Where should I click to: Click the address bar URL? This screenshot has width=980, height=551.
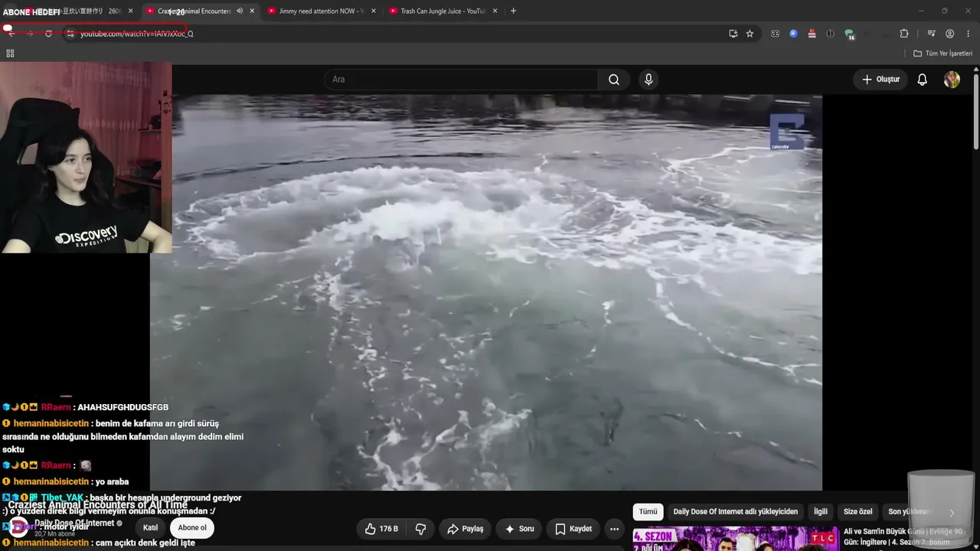click(137, 34)
